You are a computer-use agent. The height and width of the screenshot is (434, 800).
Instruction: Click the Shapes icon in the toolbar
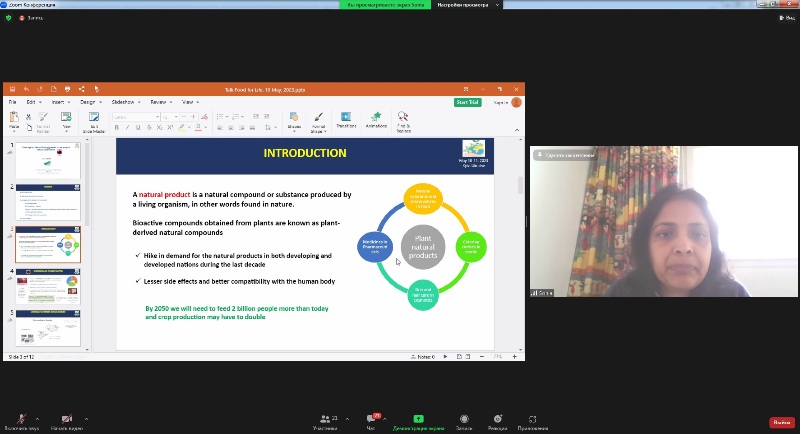pos(294,118)
